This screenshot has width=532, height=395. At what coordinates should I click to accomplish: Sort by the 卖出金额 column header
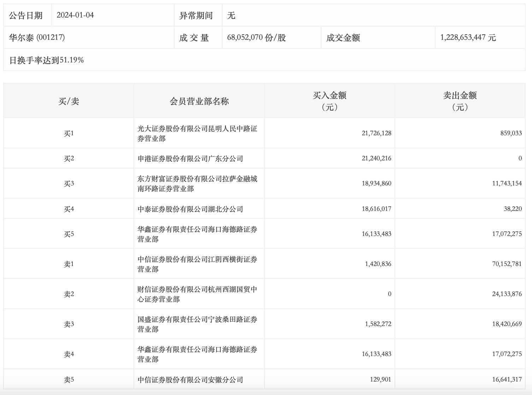click(x=460, y=101)
